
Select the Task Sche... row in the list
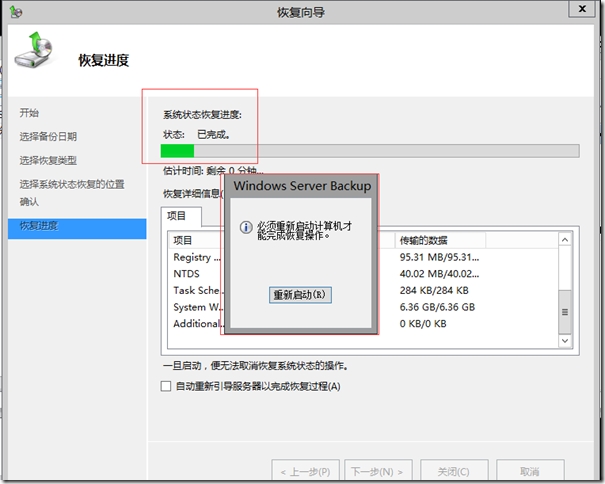coord(198,290)
